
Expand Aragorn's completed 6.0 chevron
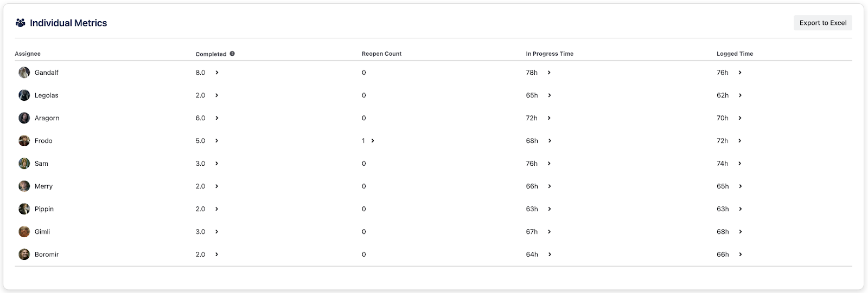[216, 118]
